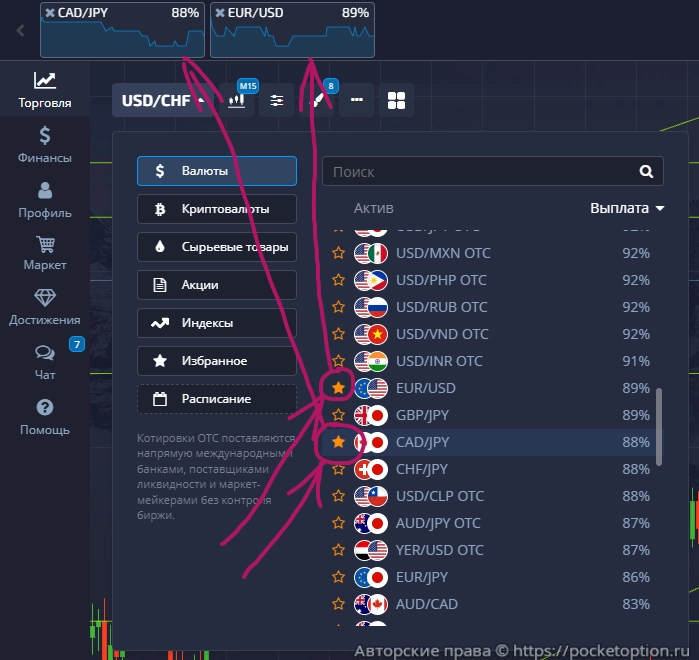Open the Маркет (Market) cart icon
This screenshot has width=699, height=660.
[44, 253]
